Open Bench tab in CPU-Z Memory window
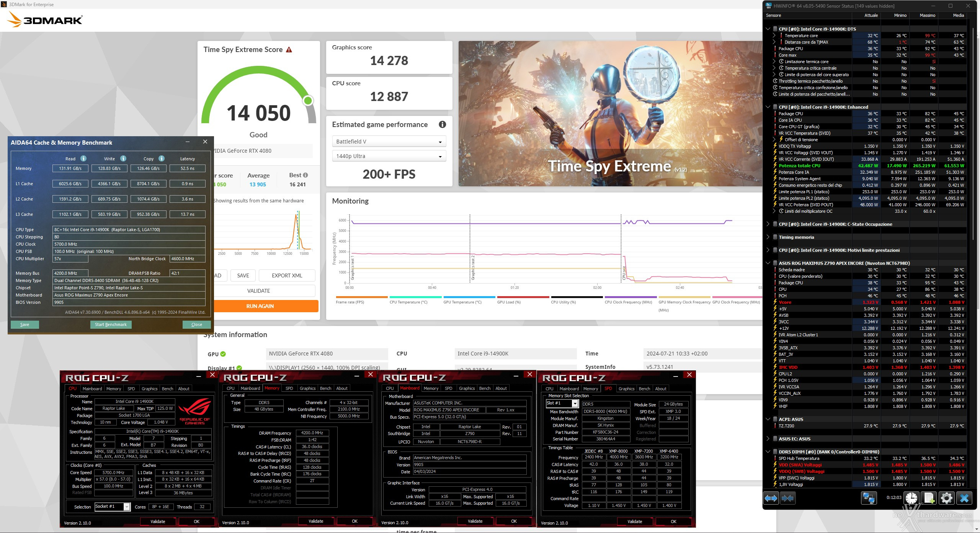 [326, 388]
